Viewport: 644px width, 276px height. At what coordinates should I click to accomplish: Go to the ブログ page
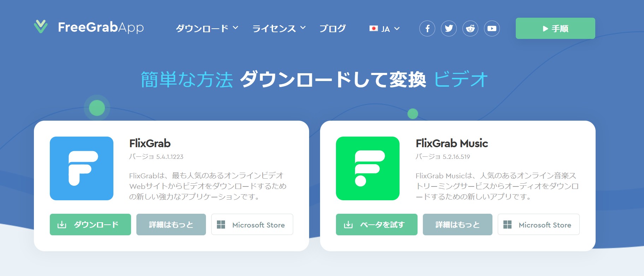click(x=332, y=28)
